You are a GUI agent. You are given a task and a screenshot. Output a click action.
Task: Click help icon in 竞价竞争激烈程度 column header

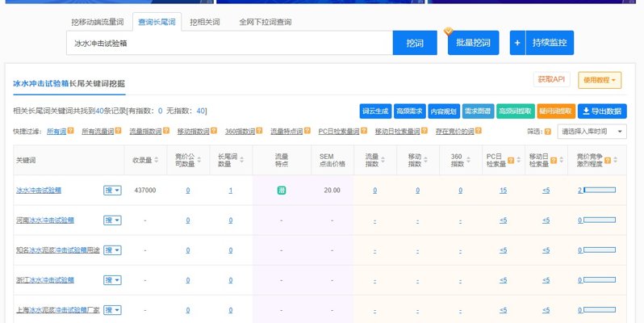click(608, 160)
